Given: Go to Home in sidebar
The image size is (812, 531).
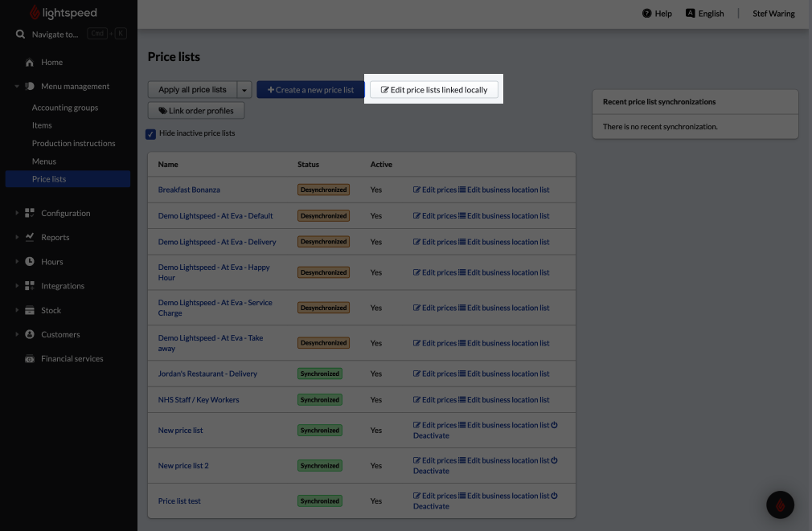Looking at the screenshot, I should [51, 62].
